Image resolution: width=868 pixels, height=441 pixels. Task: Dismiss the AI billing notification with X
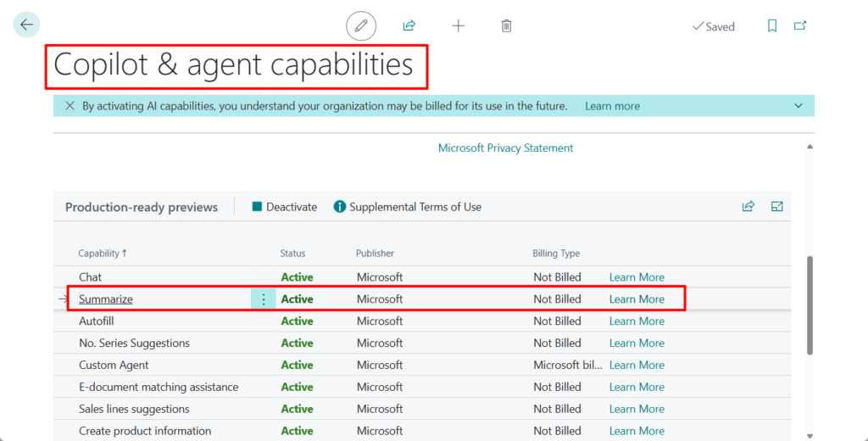[x=70, y=106]
